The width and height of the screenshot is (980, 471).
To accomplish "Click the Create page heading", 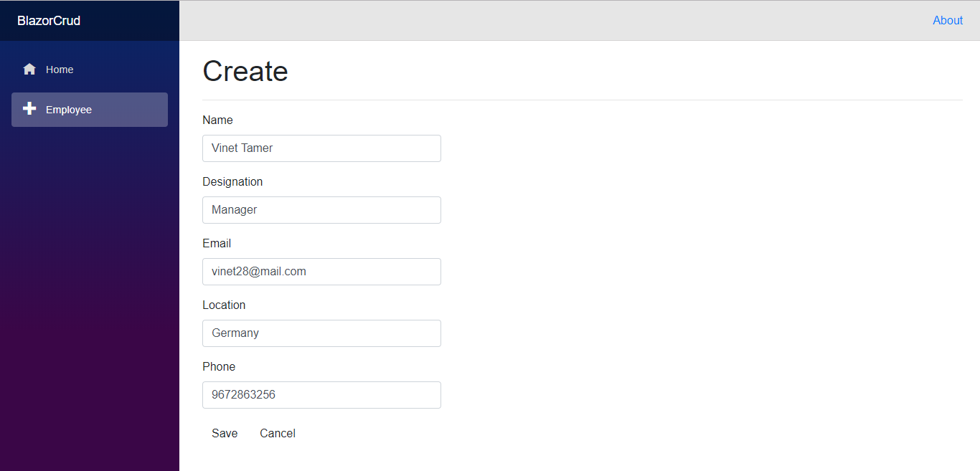I will [245, 71].
